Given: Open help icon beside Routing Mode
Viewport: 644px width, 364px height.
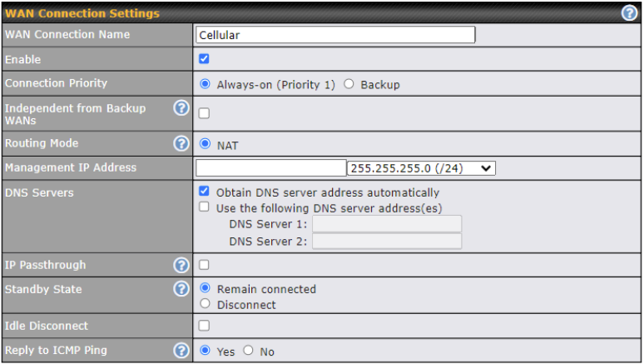Looking at the screenshot, I should click(x=181, y=143).
